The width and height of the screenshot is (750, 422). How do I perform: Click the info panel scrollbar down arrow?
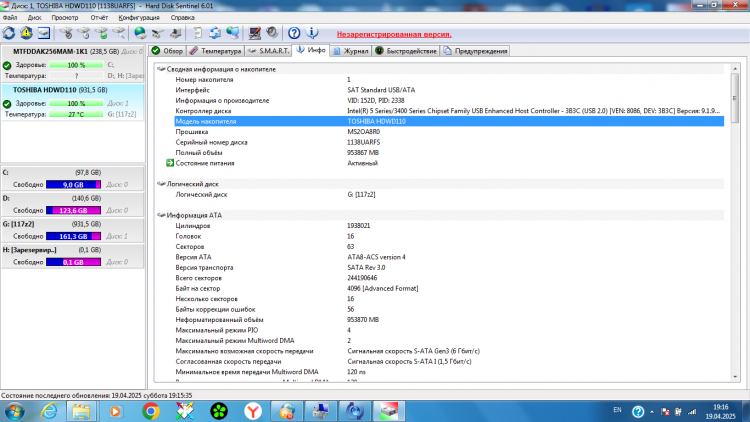pos(735,377)
